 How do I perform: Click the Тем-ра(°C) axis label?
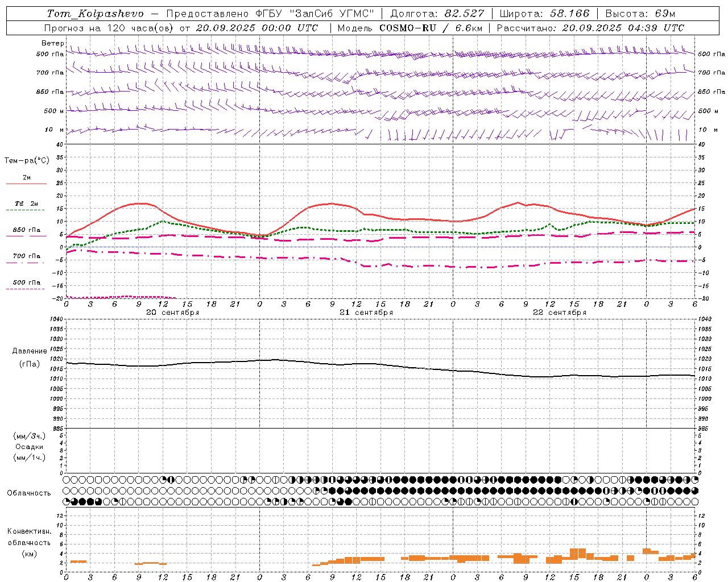[x=27, y=161]
